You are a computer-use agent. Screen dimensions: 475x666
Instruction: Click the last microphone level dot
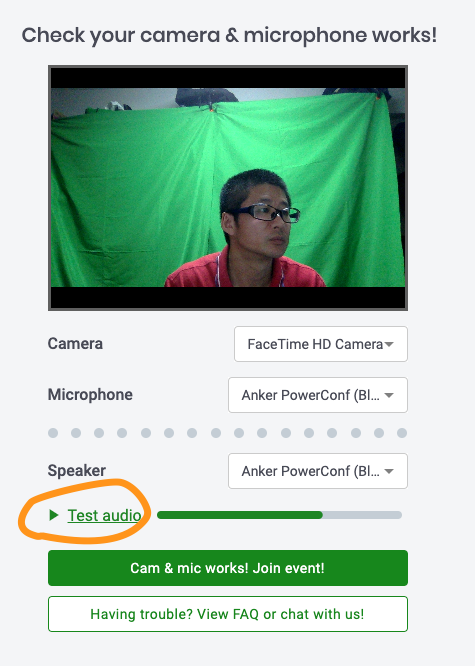402,433
